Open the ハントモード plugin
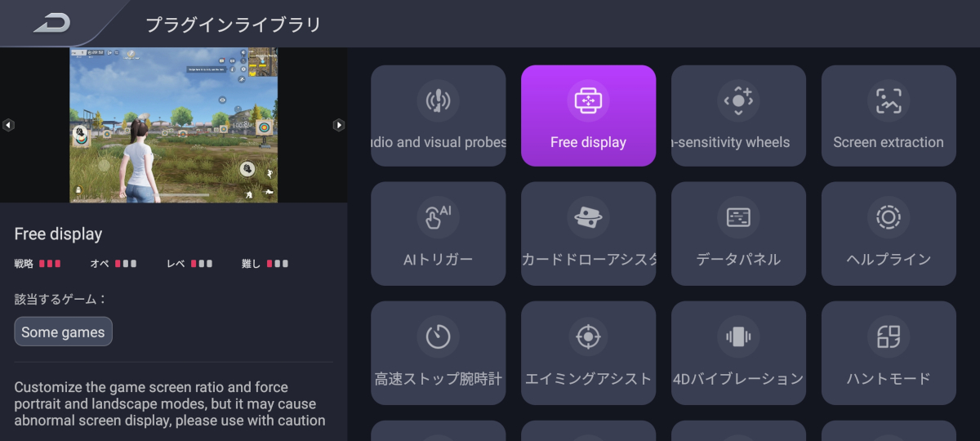Screen dimensions: 980x441 pyautogui.click(x=889, y=353)
